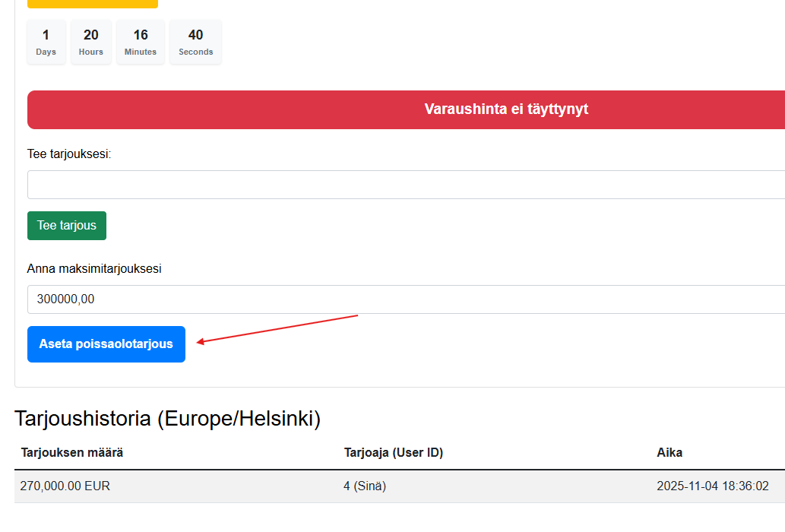Click the bidder cell 4 (Sinä)
This screenshot has width=785, height=532.
click(x=365, y=486)
